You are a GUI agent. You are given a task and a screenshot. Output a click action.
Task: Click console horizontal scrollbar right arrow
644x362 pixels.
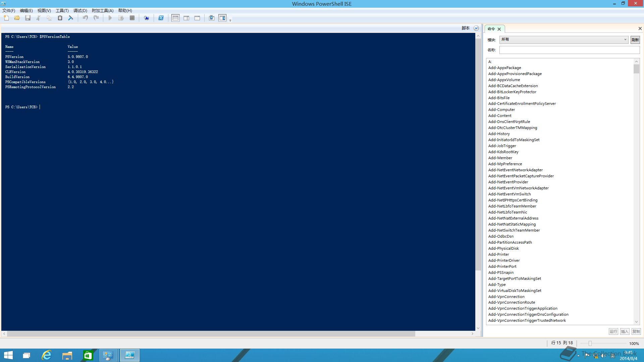click(x=472, y=334)
